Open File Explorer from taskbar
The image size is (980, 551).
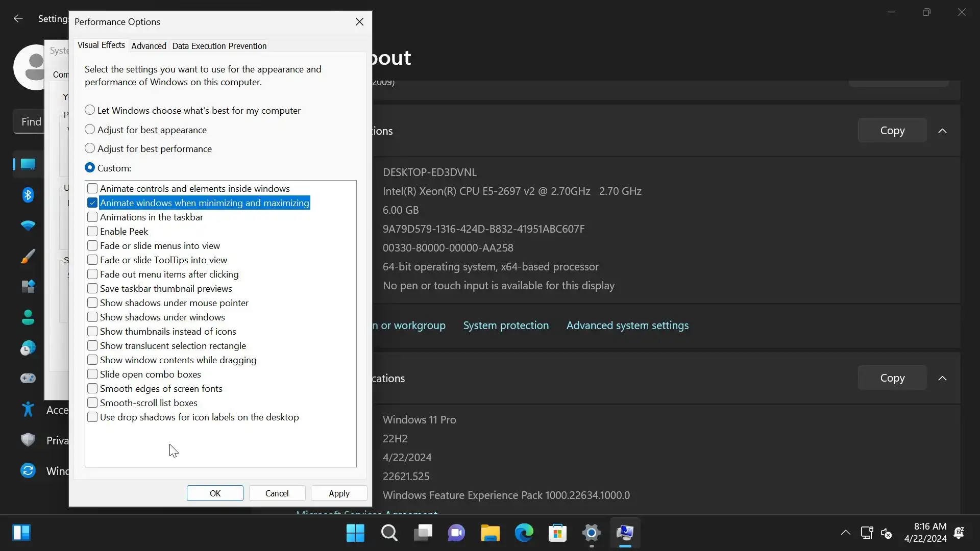(490, 533)
